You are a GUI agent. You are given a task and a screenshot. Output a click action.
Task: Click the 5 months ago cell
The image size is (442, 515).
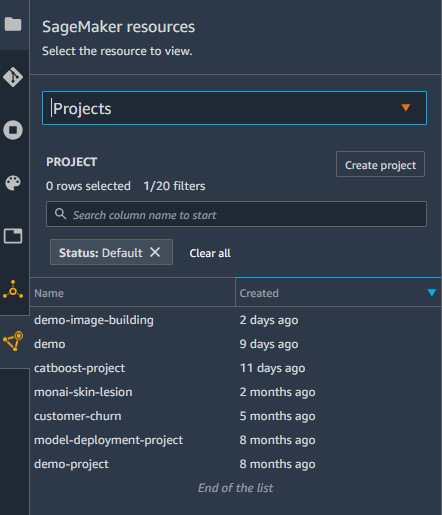(277, 416)
